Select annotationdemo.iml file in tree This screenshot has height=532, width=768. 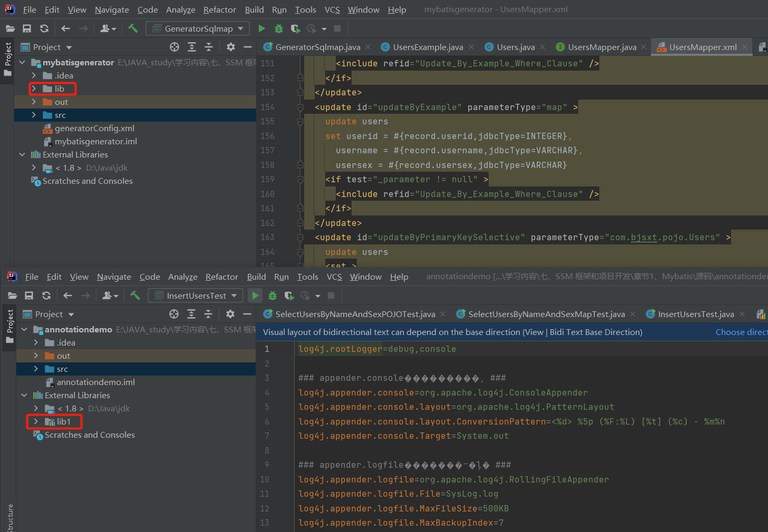96,382
